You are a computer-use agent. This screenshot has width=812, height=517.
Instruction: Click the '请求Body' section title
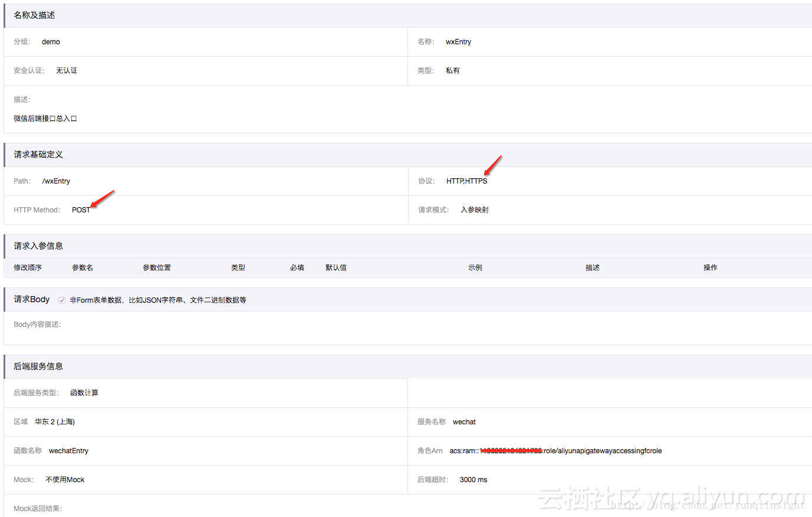(32, 299)
